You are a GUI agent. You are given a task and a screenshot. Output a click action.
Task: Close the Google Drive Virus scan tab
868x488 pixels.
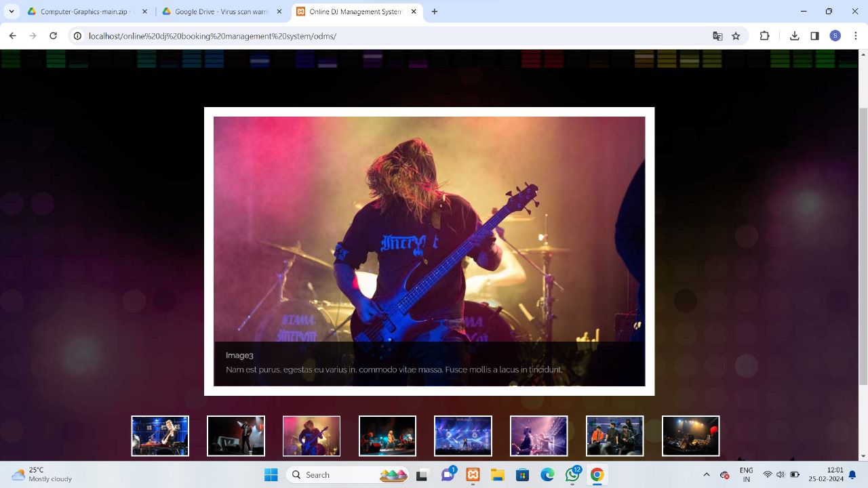279,12
